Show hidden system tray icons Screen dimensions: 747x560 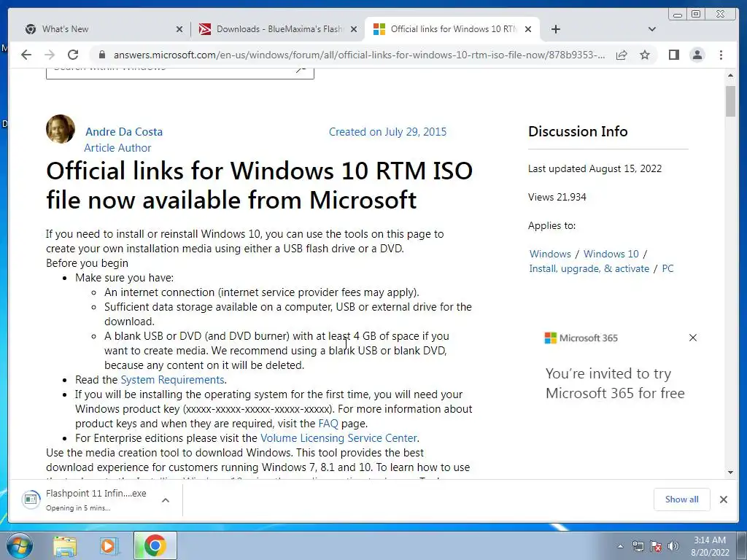[x=620, y=546]
